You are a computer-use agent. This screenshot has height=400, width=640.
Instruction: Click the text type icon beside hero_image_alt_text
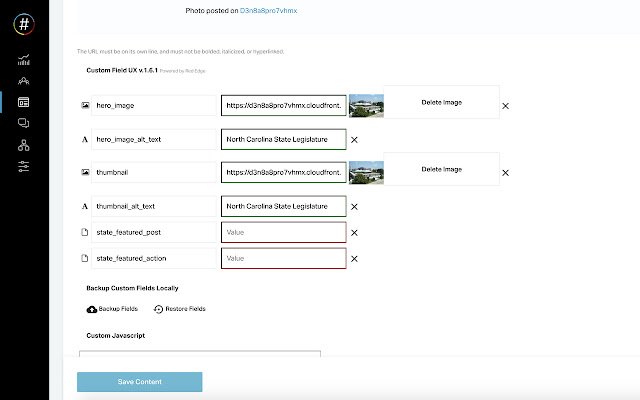[x=85, y=140]
